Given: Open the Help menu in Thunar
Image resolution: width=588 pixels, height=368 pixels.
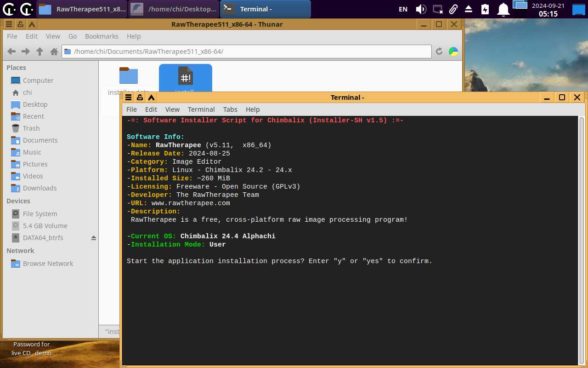Looking at the screenshot, I should pos(134,36).
